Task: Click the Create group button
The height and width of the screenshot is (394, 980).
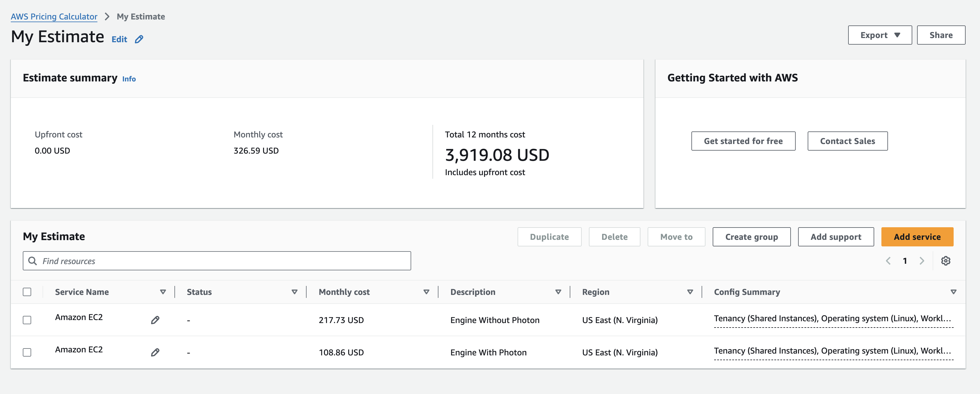Action: pos(751,237)
